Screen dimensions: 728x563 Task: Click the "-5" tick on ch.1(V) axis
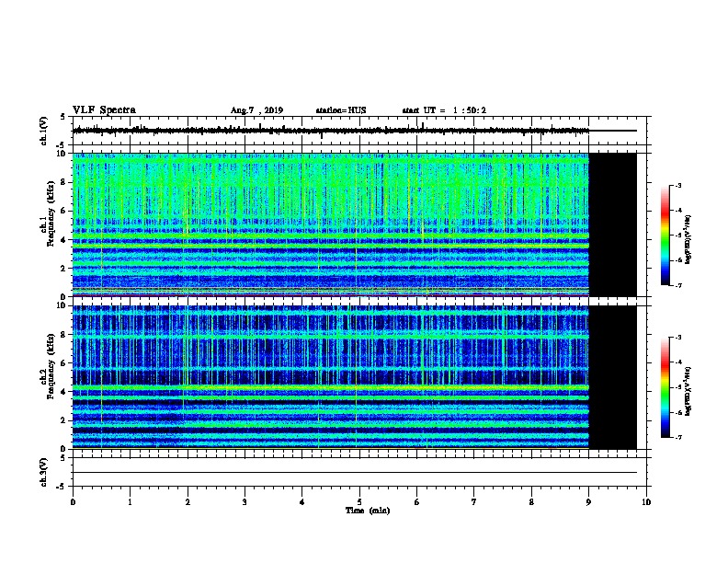pos(62,146)
